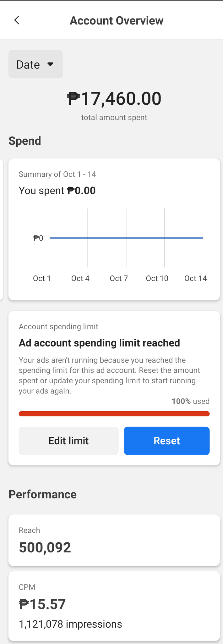Open the Date filter dropdown

tap(35, 64)
